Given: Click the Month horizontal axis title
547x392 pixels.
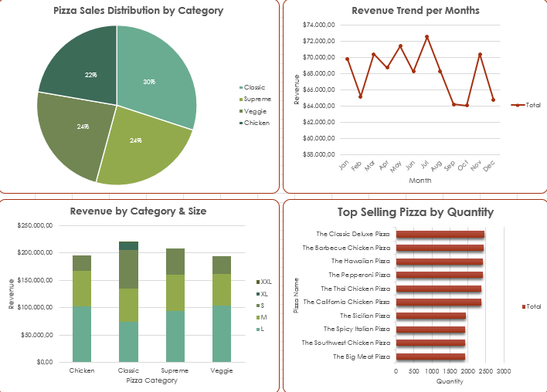Looking at the screenshot, I should 420,181.
